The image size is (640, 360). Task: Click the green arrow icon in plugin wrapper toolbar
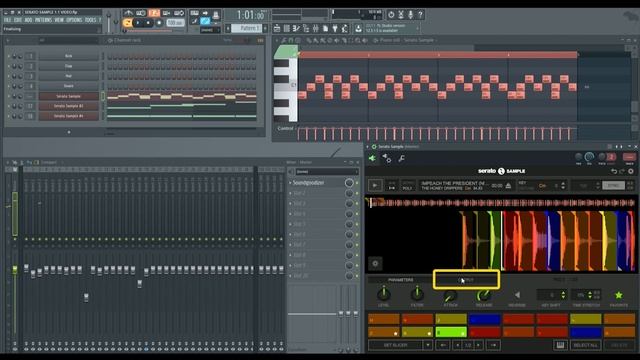pos(372,158)
